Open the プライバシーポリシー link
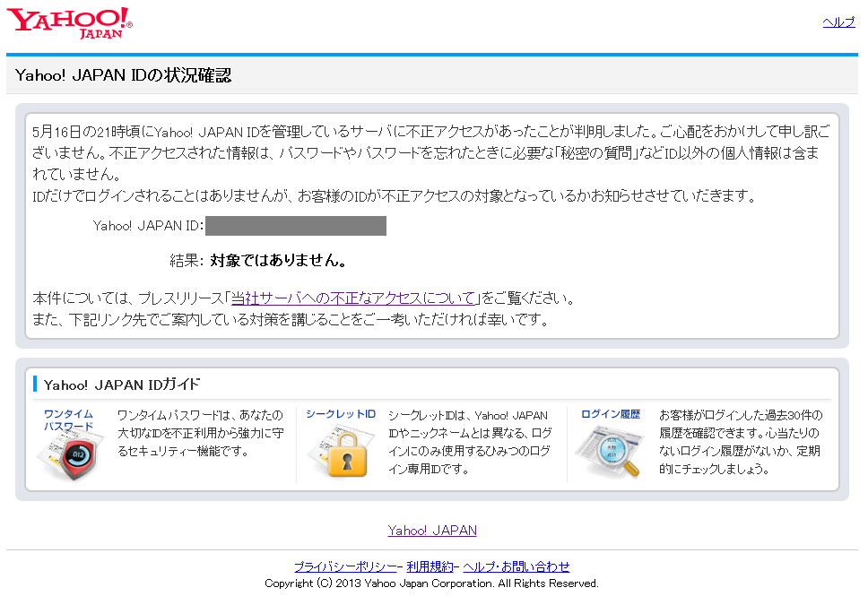 point(345,566)
